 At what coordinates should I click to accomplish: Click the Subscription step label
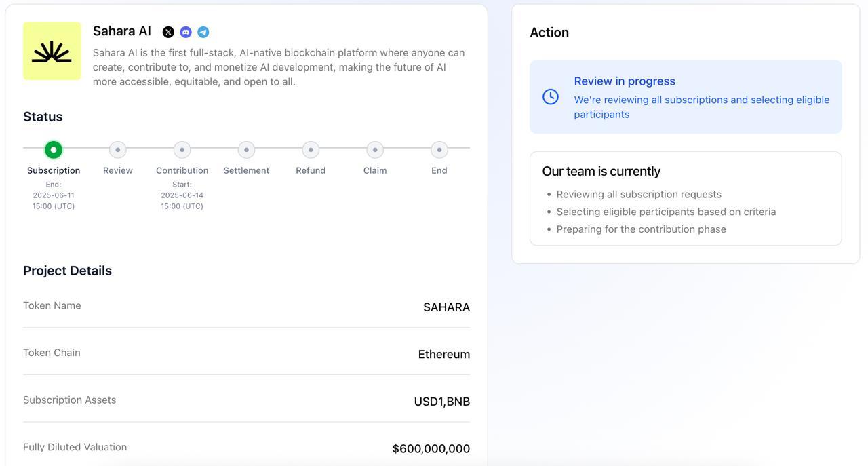(54, 170)
